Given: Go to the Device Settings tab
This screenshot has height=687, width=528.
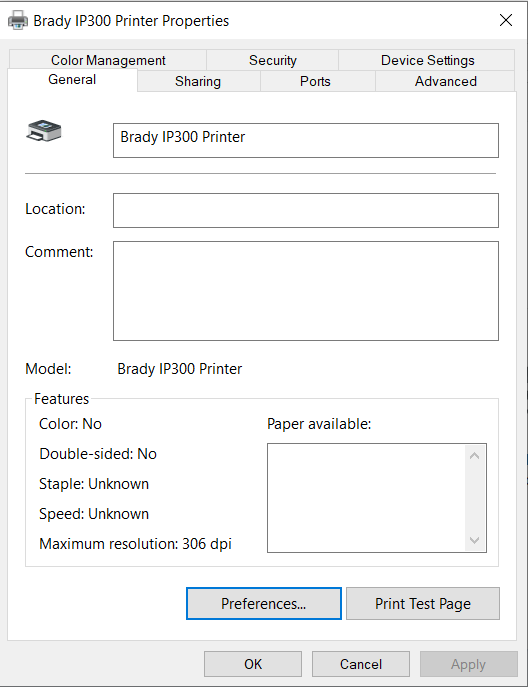Looking at the screenshot, I should tap(427, 60).
